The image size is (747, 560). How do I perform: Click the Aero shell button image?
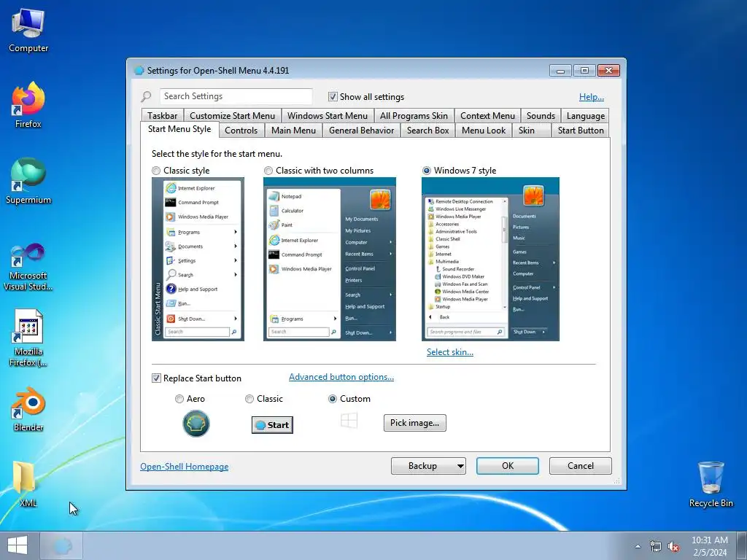click(x=196, y=424)
